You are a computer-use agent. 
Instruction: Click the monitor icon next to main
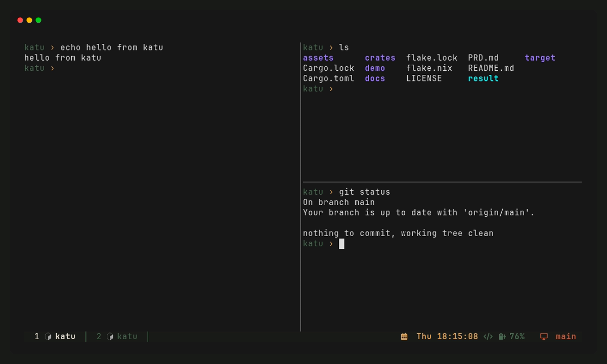click(x=544, y=337)
